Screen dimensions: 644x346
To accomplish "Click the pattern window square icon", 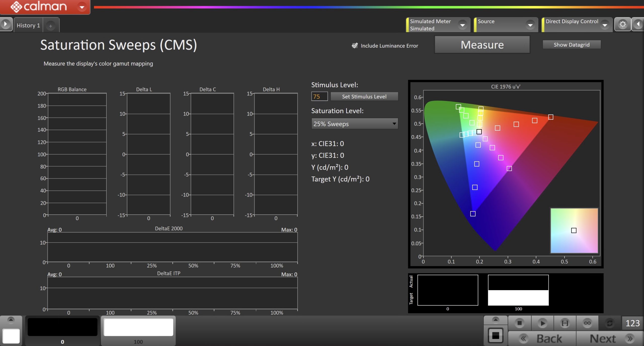I will (x=495, y=335).
